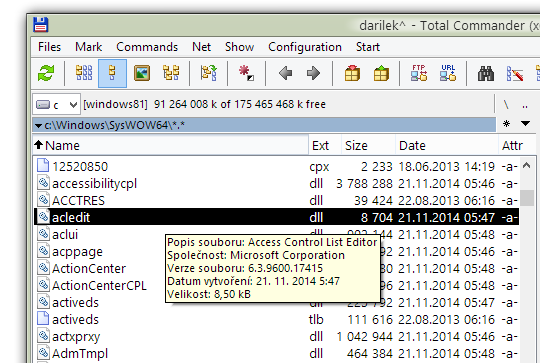Open the Start menu item

pyautogui.click(x=367, y=47)
